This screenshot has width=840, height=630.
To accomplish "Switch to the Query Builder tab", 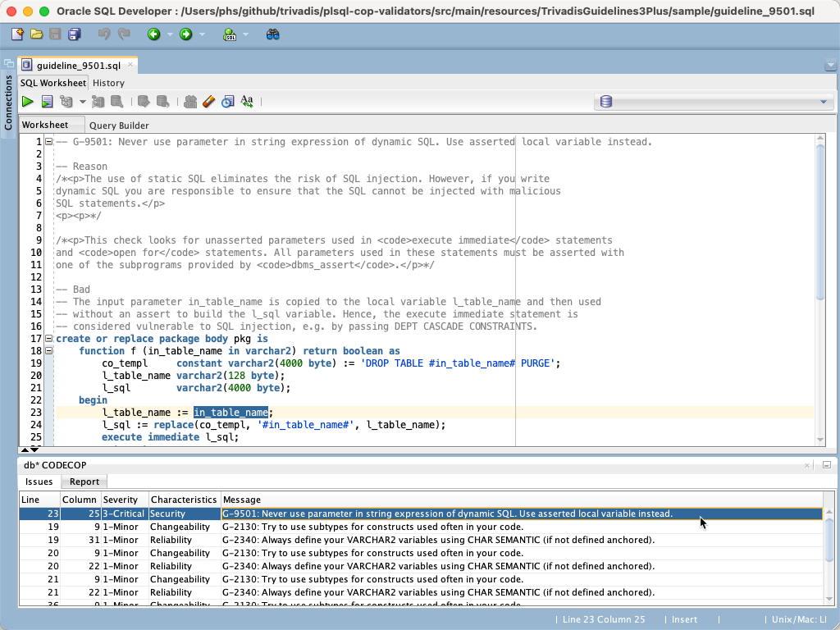I will point(119,126).
